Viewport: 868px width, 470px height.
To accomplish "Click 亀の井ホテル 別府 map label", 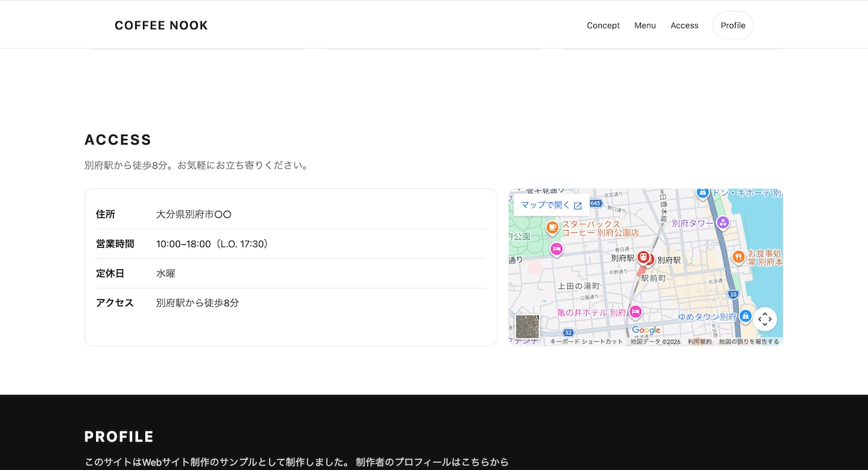I will pos(592,313).
